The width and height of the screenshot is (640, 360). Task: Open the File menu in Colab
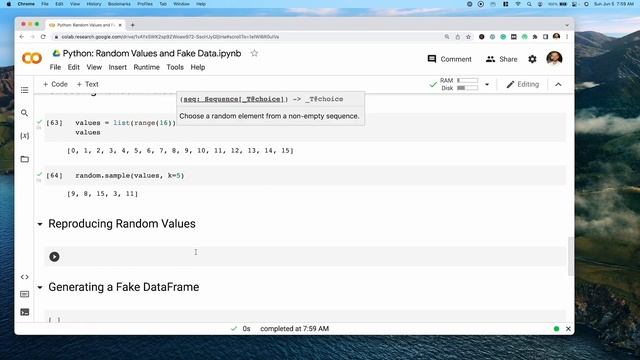click(55, 67)
